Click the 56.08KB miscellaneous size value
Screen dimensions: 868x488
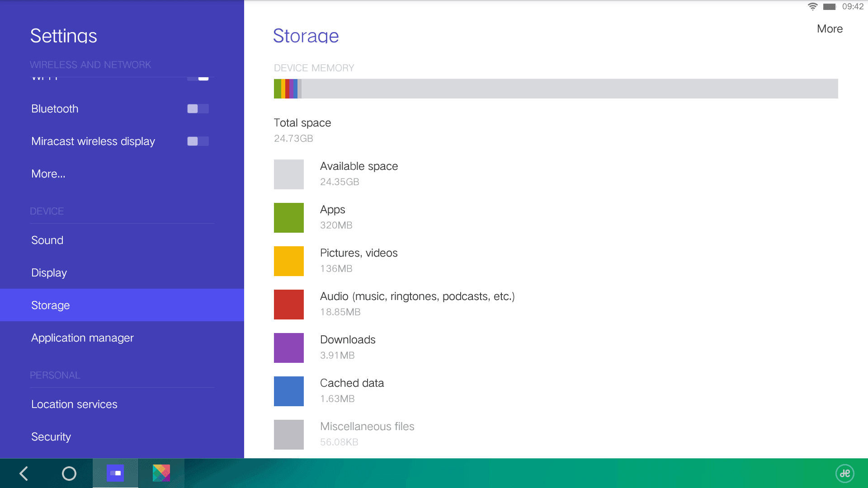pyautogui.click(x=339, y=442)
